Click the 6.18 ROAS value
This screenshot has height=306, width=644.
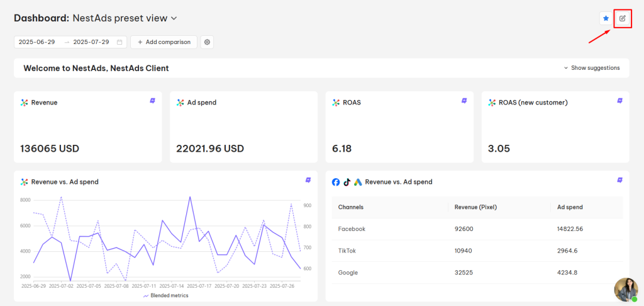pyautogui.click(x=341, y=149)
